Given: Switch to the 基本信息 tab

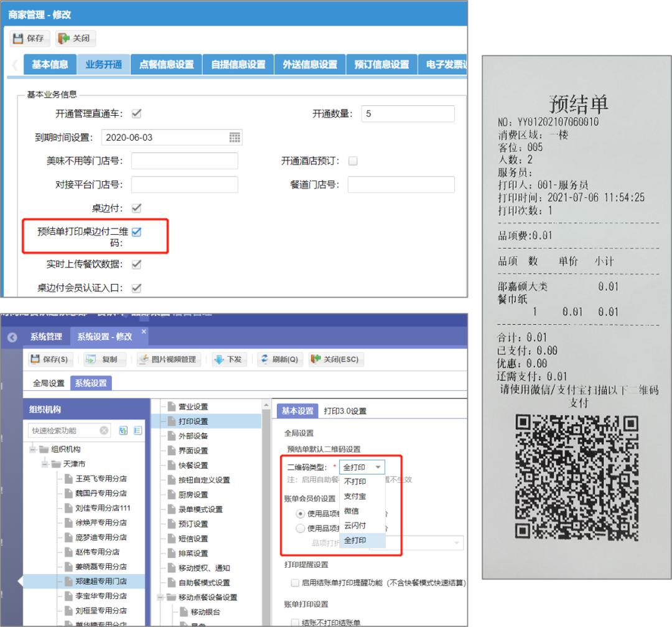Looking at the screenshot, I should click(50, 65).
